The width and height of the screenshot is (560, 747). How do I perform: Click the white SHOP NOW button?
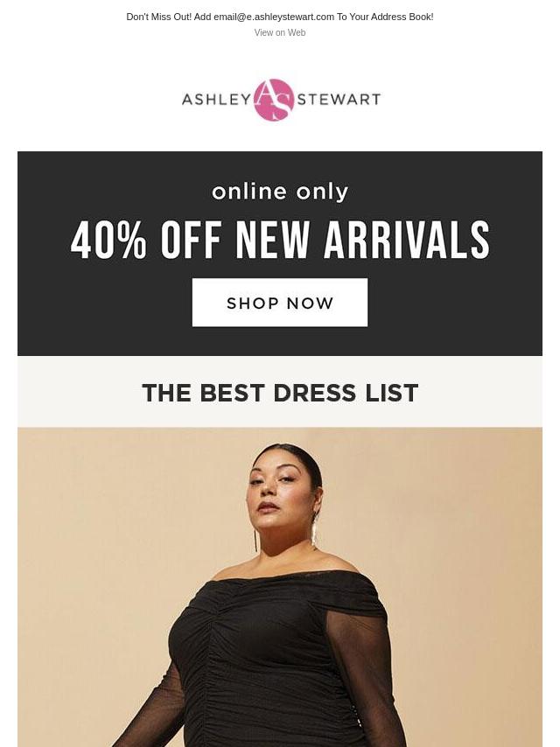point(280,303)
